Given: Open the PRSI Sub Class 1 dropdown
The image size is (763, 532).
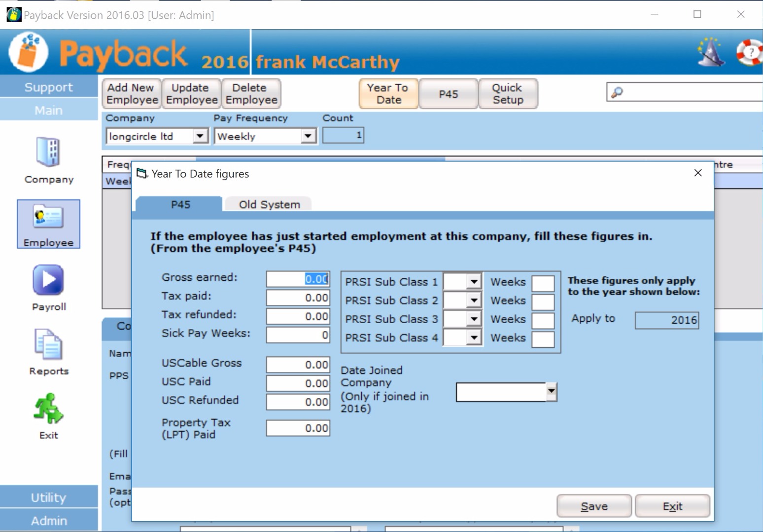Looking at the screenshot, I should coord(474,282).
